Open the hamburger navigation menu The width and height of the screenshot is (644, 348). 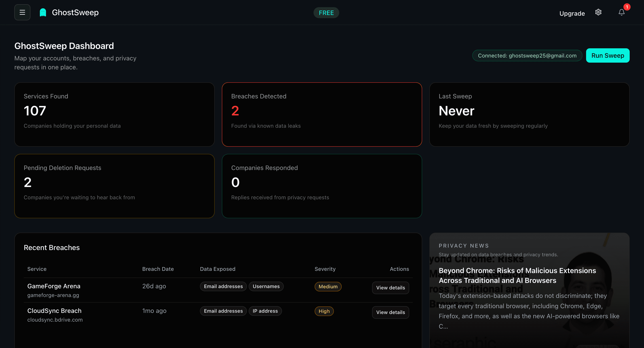tap(22, 12)
